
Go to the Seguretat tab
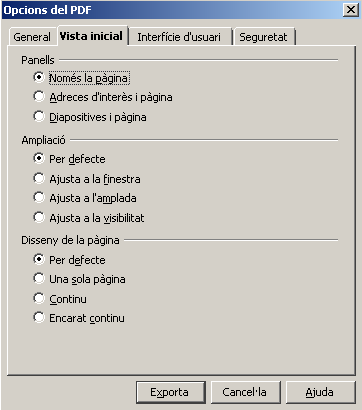coord(263,37)
